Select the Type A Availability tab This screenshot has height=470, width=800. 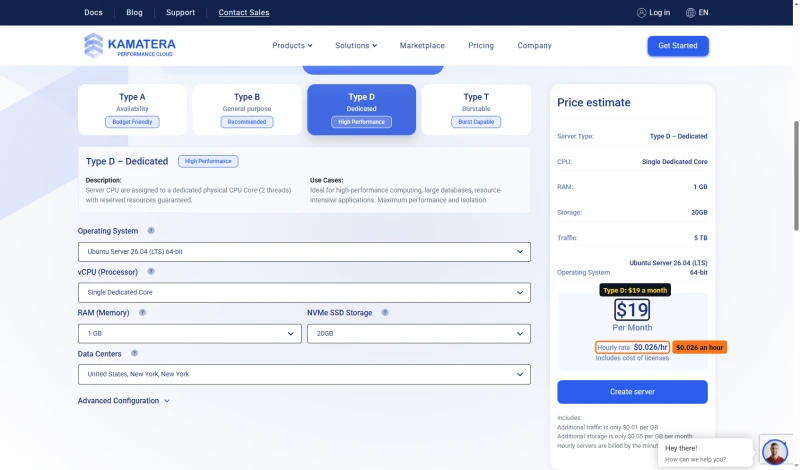pyautogui.click(x=132, y=109)
